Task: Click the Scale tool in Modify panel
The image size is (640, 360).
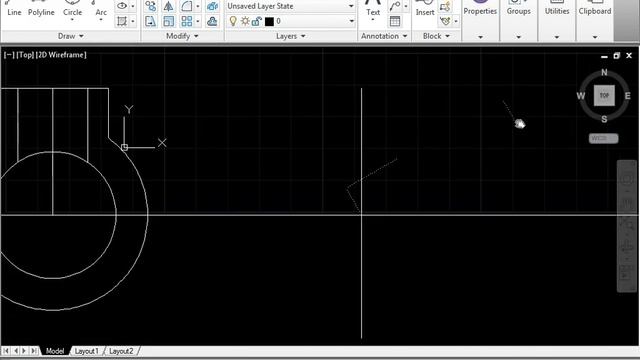Action: tap(168, 21)
